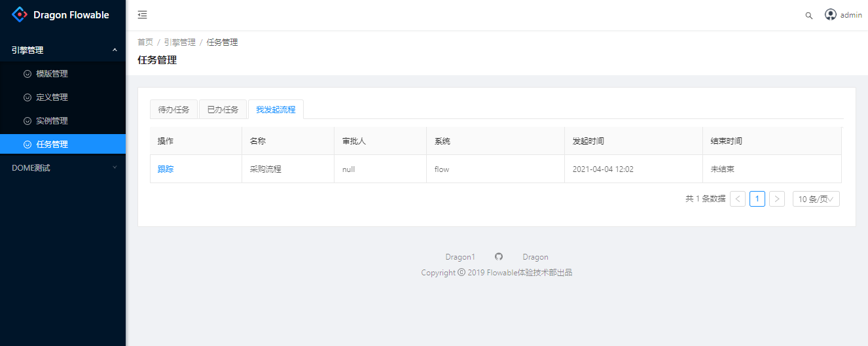The height and width of the screenshot is (346, 868).
Task: Click the 引擎管理 breadcrumb
Action: pos(180,42)
